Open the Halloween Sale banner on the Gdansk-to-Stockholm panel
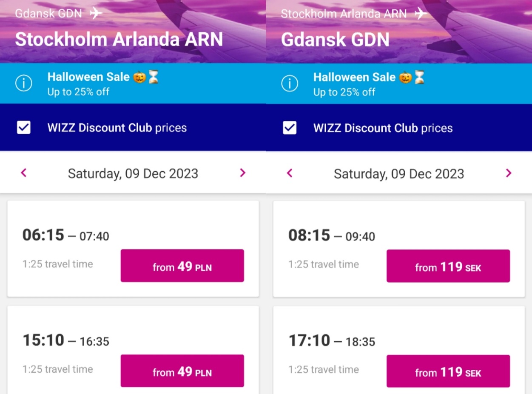The image size is (532, 394). point(133,83)
